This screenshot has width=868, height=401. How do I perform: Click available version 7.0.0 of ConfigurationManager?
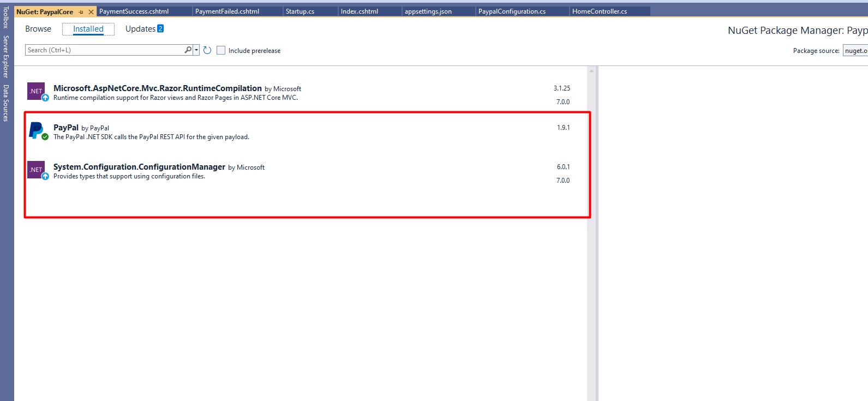click(x=563, y=181)
